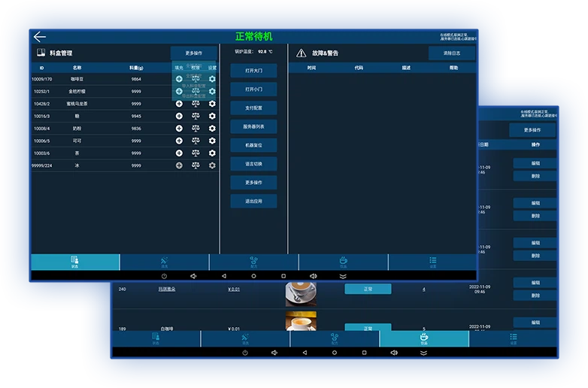
Task: Click the calibrate scale icon for 奶粉 row
Action: point(195,129)
